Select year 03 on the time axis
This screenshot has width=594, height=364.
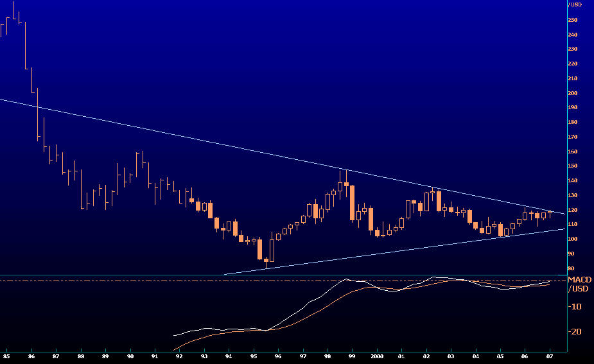450,356
